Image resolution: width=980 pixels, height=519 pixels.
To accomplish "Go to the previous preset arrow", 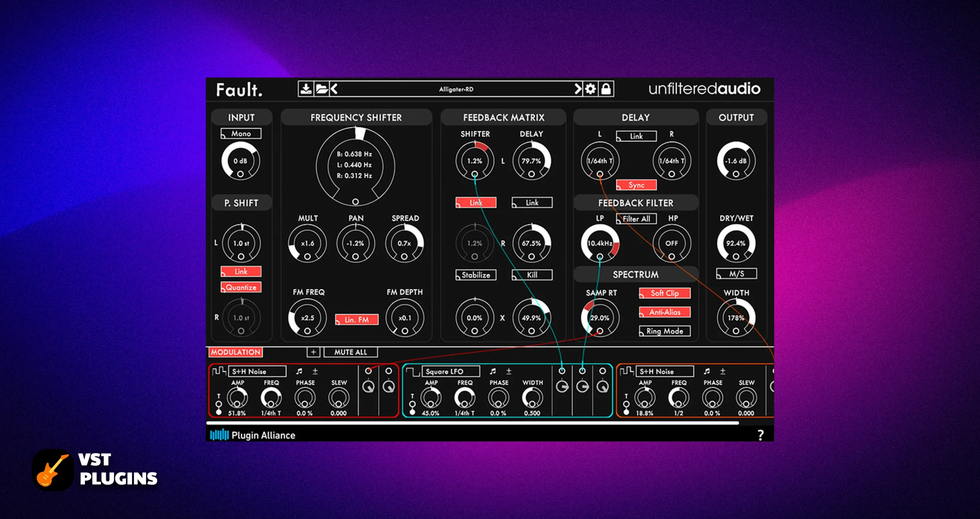I will pos(334,89).
